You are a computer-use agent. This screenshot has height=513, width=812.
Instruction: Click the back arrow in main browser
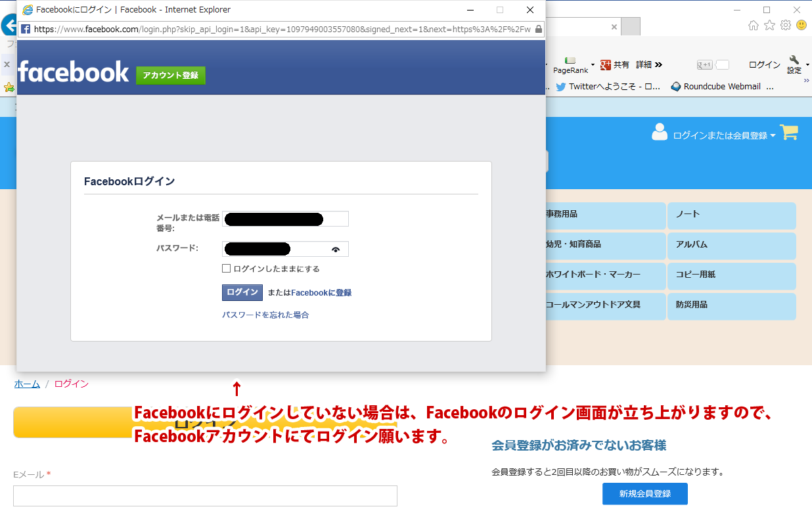[8, 25]
